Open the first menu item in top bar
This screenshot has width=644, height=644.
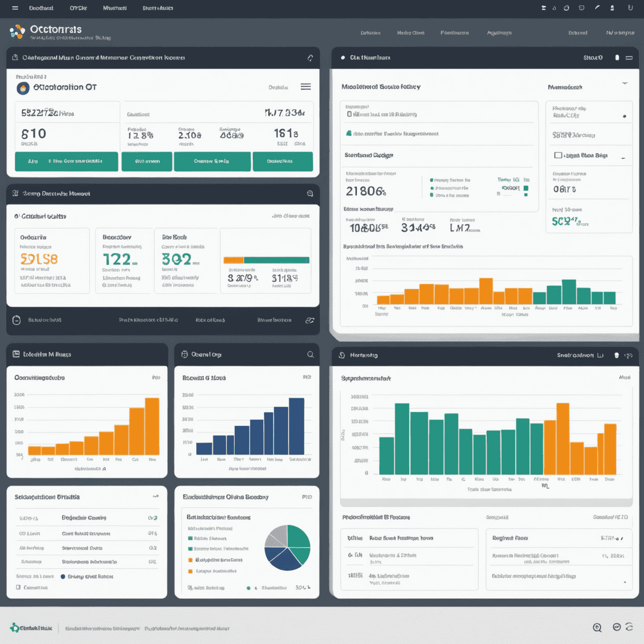click(41, 8)
